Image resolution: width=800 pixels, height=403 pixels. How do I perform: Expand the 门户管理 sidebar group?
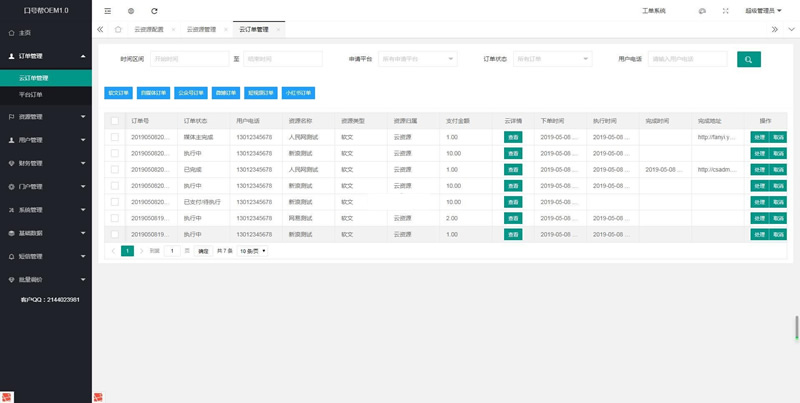tap(46, 187)
